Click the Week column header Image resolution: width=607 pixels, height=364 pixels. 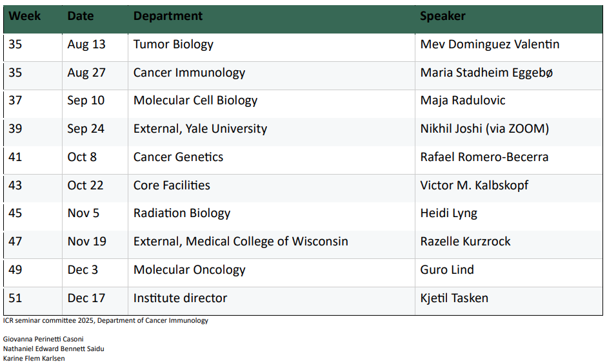coord(25,16)
